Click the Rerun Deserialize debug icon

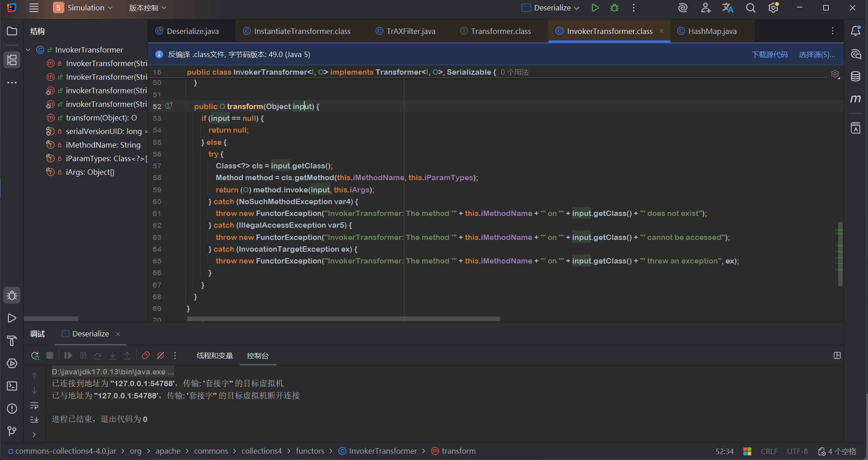click(35, 356)
